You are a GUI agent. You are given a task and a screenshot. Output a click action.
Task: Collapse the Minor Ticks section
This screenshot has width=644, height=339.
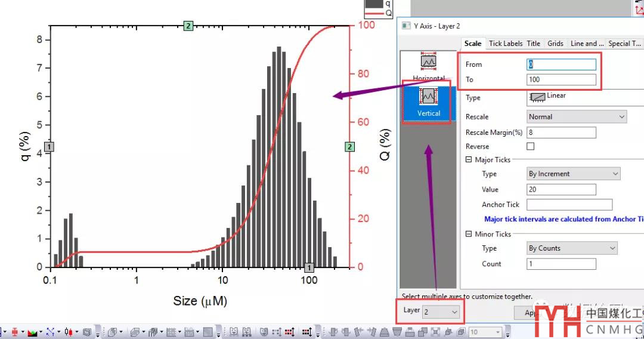point(469,234)
